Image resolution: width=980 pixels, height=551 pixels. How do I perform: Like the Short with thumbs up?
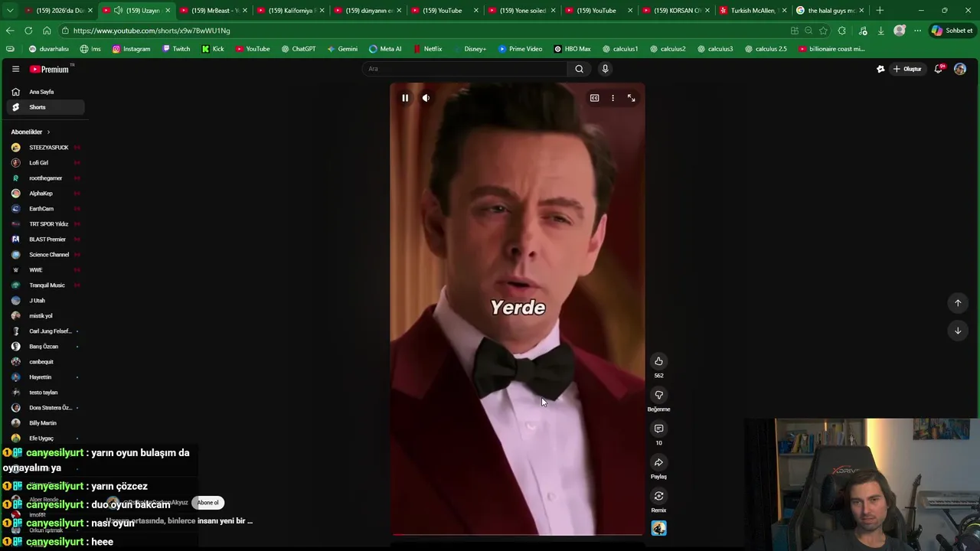coord(658,361)
